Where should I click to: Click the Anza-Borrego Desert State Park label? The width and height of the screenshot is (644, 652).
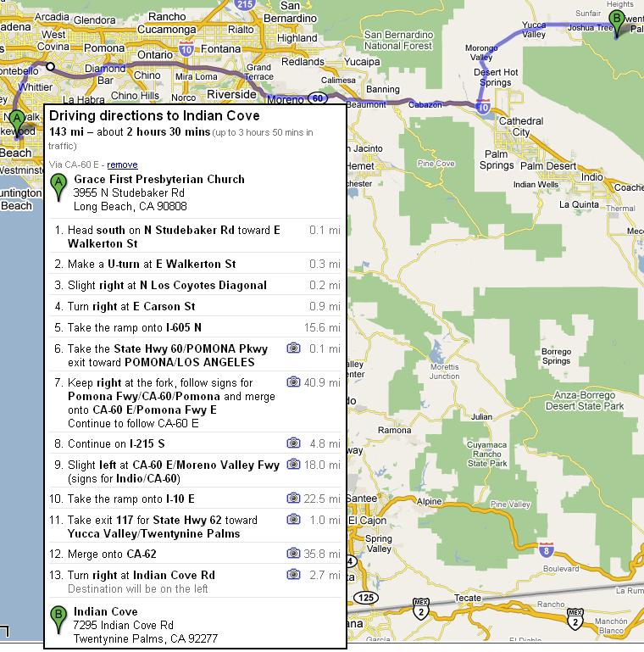tap(584, 400)
